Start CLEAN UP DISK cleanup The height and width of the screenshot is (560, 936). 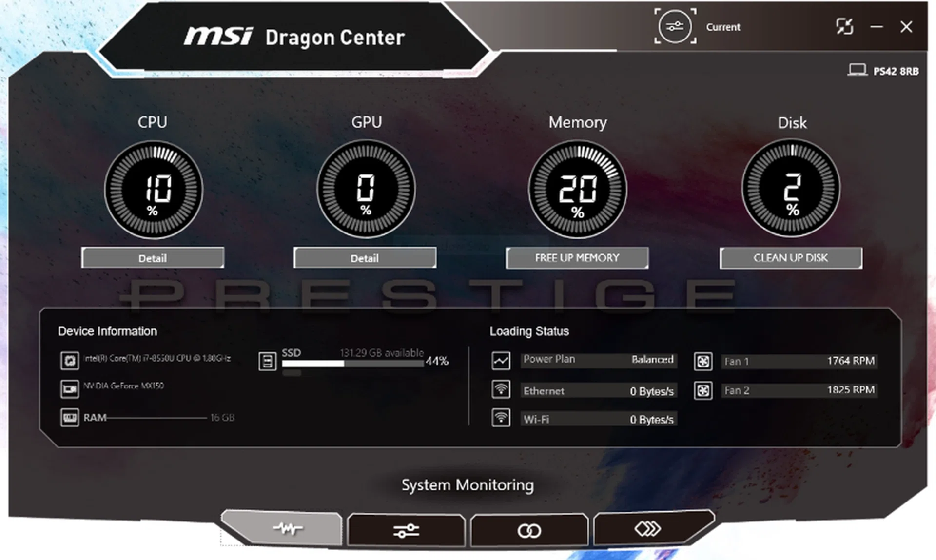(x=790, y=258)
